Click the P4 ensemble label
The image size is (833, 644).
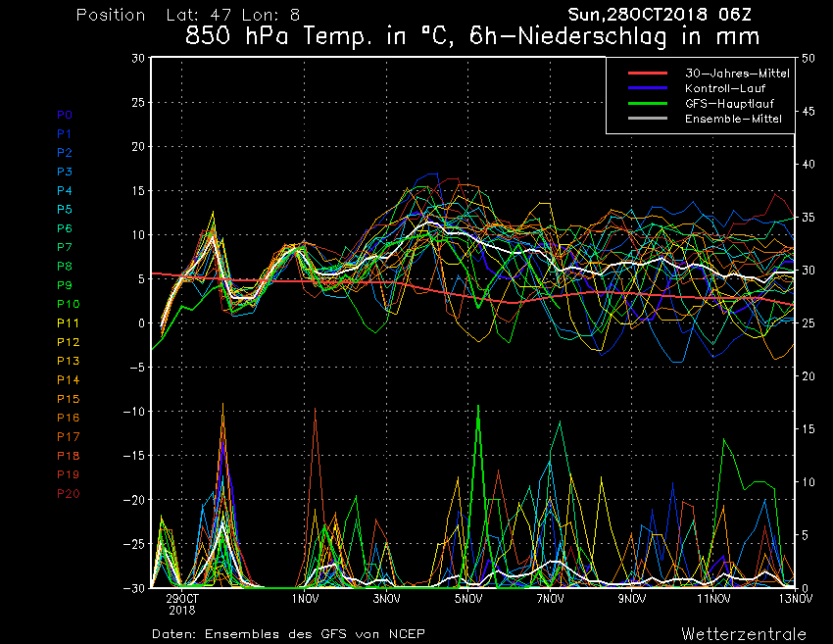(65, 190)
